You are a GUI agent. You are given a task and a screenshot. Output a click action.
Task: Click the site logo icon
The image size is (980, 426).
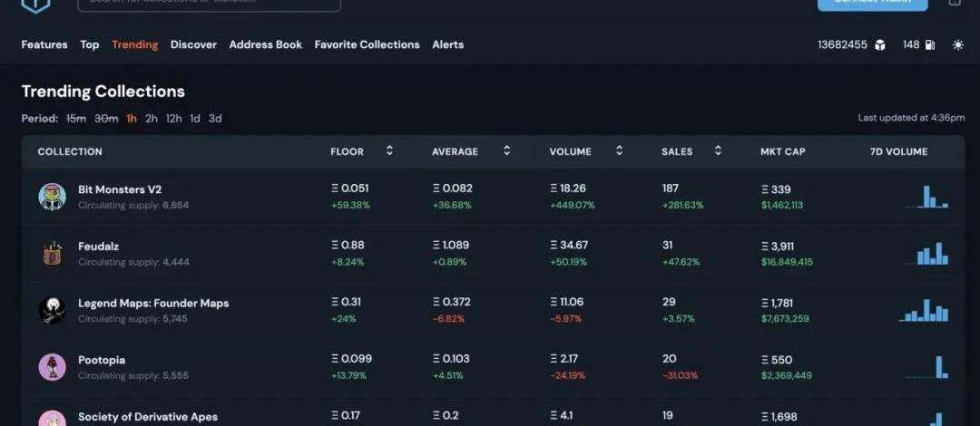tap(36, 5)
